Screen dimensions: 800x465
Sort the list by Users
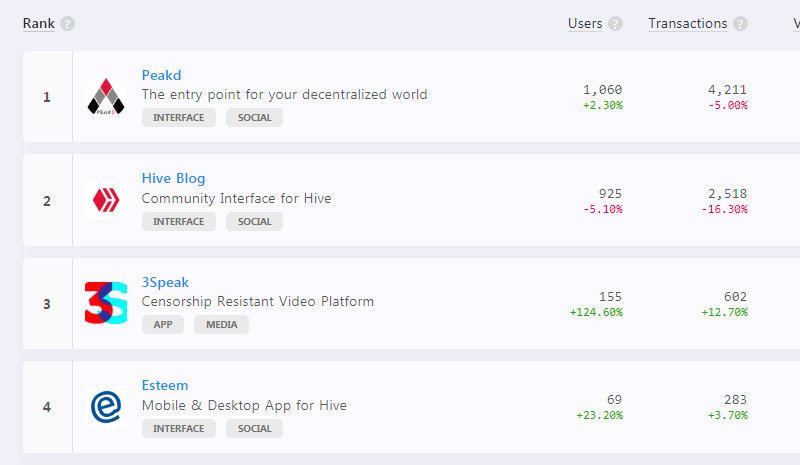pos(585,23)
